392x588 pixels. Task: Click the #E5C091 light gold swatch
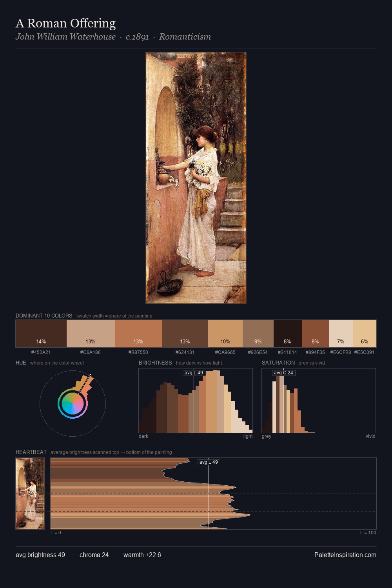pos(365,334)
